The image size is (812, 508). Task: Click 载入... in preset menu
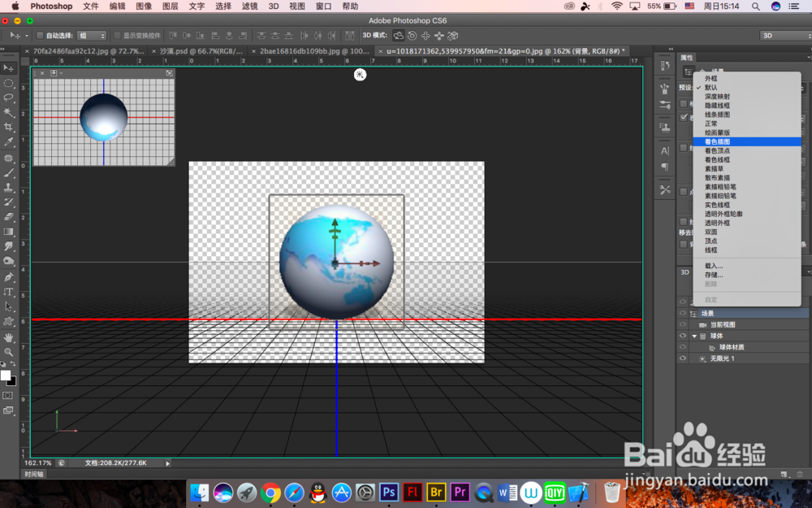point(747,266)
